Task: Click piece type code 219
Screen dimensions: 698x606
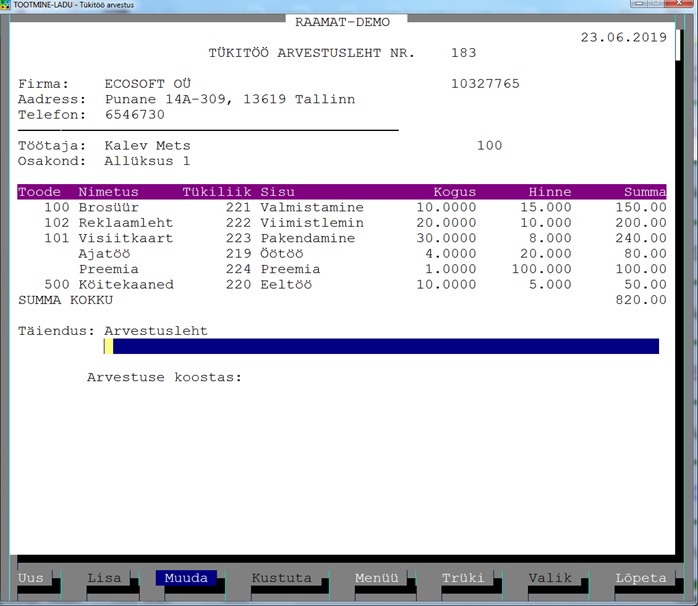Action: point(239,254)
